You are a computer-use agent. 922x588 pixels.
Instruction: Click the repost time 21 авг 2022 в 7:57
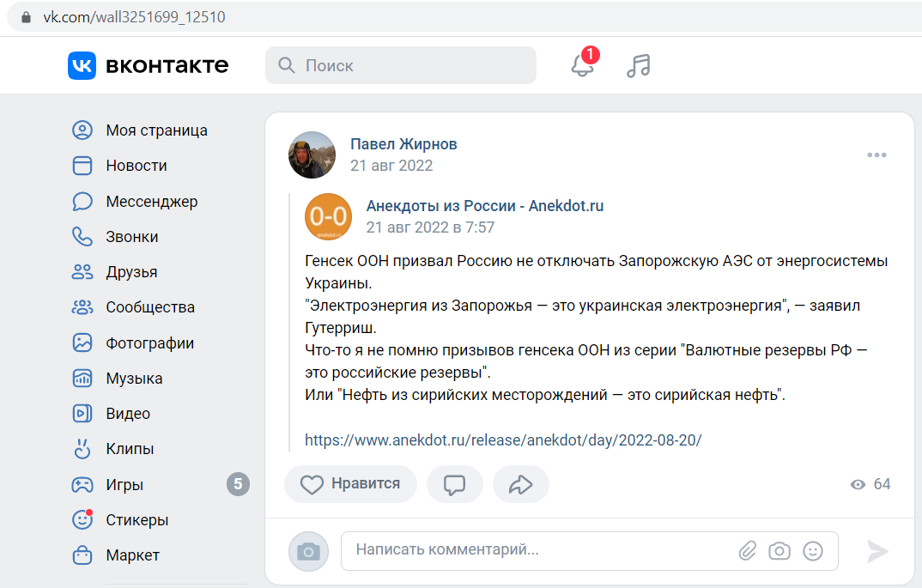click(430, 227)
